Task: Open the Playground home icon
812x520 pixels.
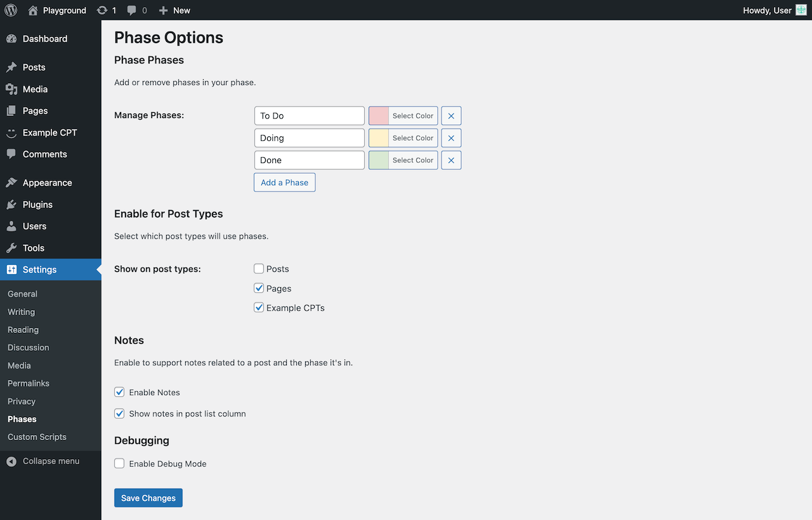Action: (33, 10)
